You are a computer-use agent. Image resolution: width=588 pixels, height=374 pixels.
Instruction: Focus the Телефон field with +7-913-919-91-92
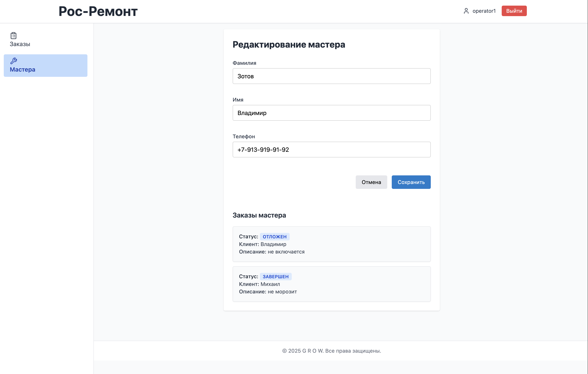pos(331,150)
